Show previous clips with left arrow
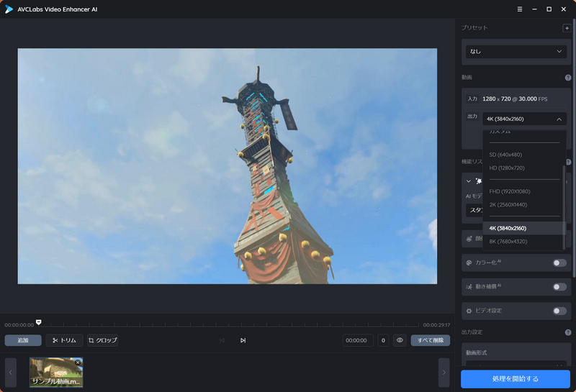Screen dimensions: 576x392 pyautogui.click(x=11, y=373)
